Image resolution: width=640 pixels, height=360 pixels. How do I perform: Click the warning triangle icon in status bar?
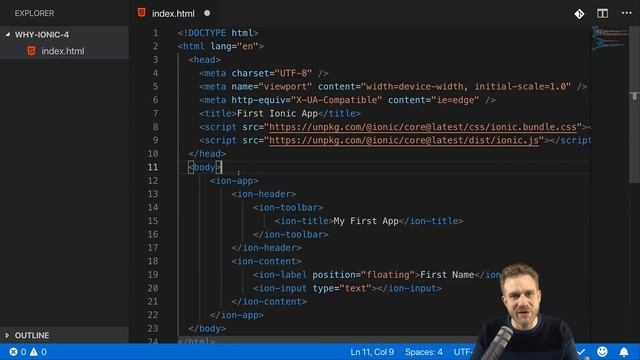(33, 352)
